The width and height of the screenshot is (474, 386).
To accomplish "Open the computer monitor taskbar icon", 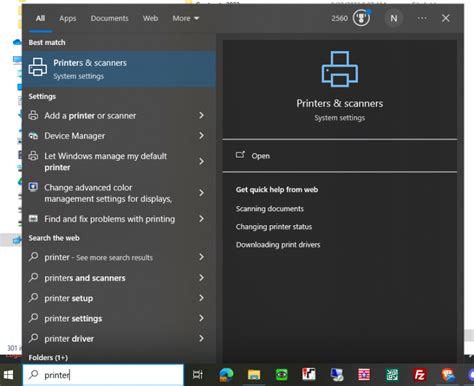I will pos(337,375).
